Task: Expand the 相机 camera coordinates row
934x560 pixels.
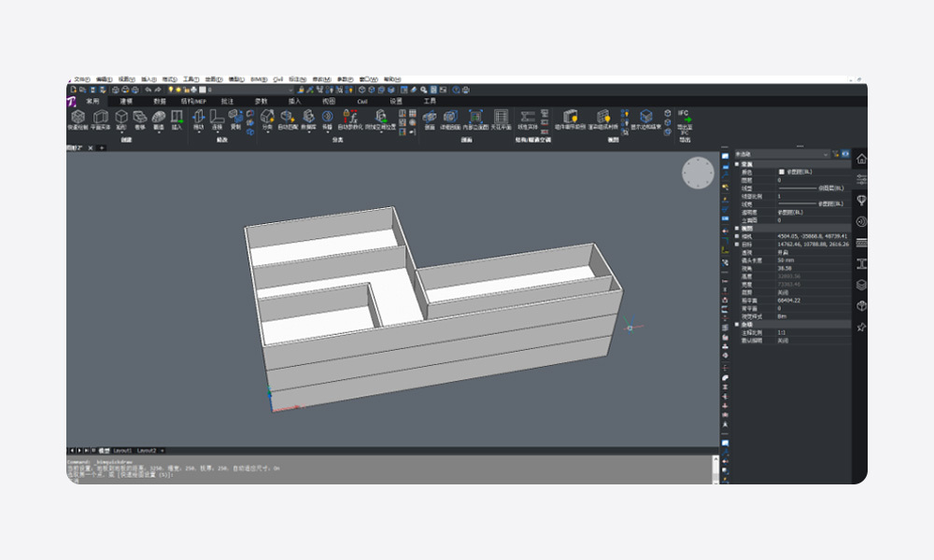Action: (x=737, y=236)
